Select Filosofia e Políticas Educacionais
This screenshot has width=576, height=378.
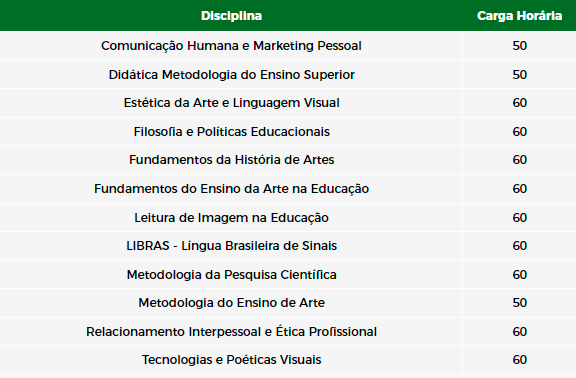point(231,132)
